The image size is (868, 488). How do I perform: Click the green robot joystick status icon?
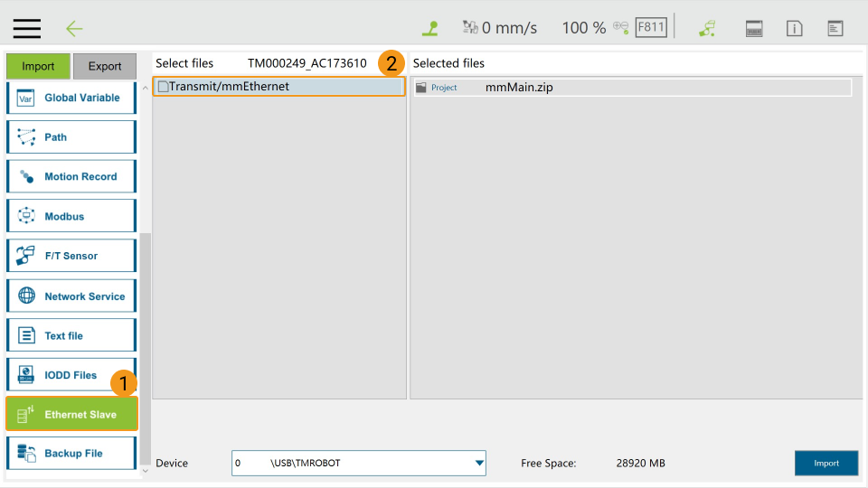click(x=430, y=28)
